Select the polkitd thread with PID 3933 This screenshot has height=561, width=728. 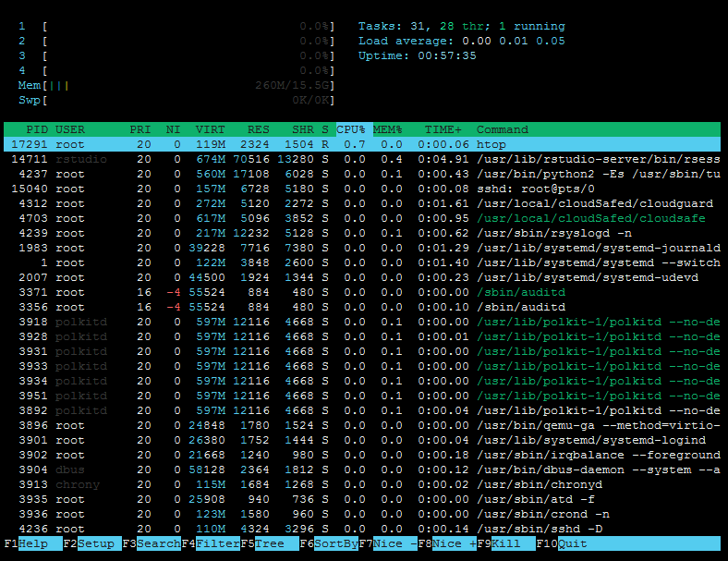click(x=362, y=366)
